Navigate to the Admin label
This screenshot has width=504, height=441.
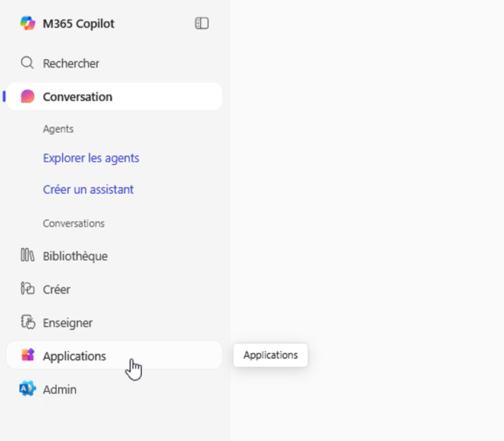(x=60, y=389)
